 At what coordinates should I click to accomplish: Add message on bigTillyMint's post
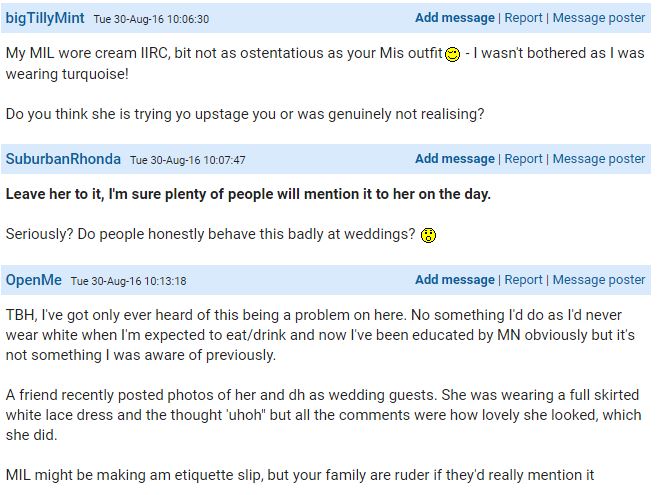click(x=455, y=18)
